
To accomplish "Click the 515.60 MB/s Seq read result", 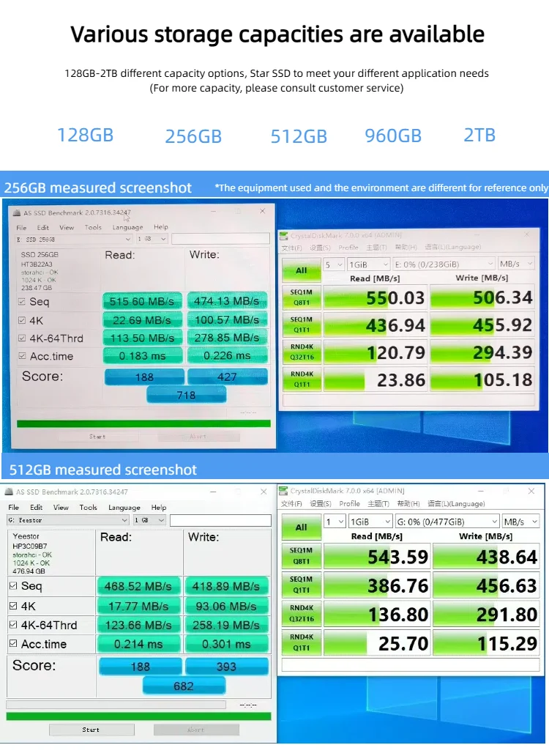I will coord(142,301).
